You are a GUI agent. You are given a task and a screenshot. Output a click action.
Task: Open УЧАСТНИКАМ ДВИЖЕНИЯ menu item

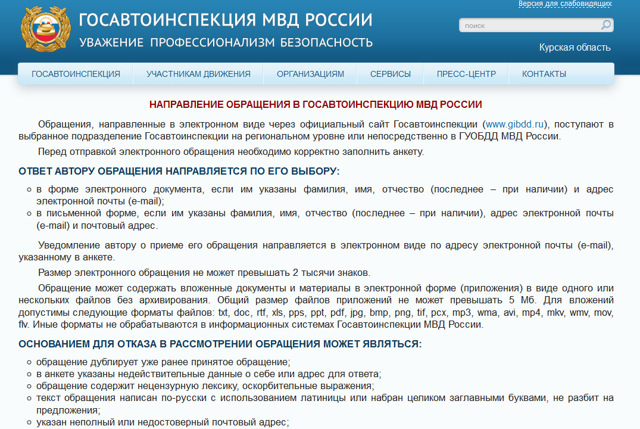(x=198, y=74)
